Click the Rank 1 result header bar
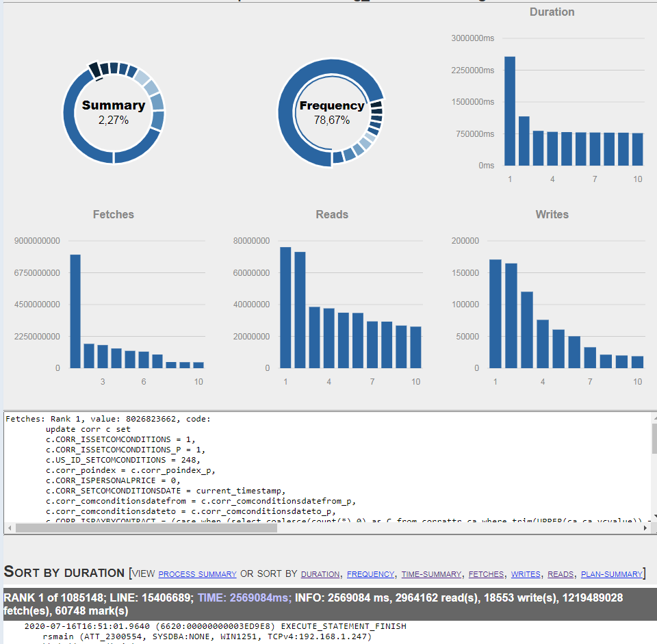Image resolution: width=657 pixels, height=644 pixels. point(328,604)
